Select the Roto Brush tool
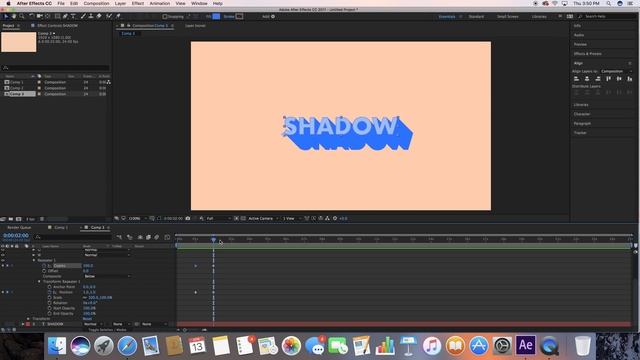 [109, 16]
